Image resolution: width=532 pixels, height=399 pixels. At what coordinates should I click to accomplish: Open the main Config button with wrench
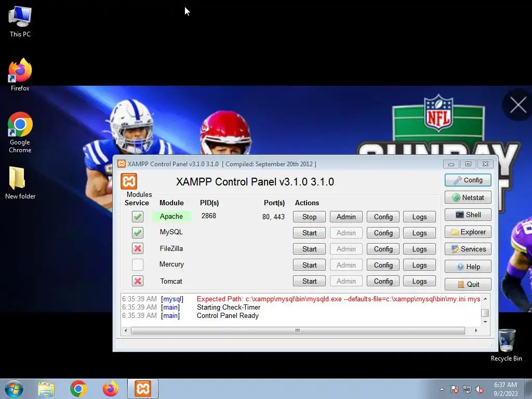pos(468,180)
